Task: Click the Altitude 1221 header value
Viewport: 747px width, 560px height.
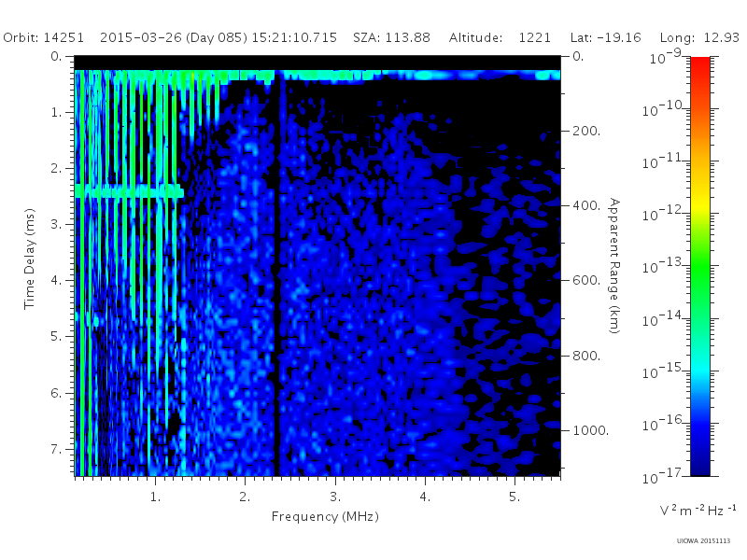Action: pyautogui.click(x=500, y=37)
